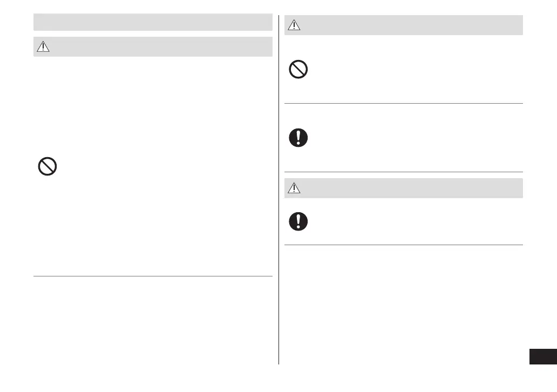
Task: Click the divider line below the lower exclamation symbol
Action: (x=403, y=245)
